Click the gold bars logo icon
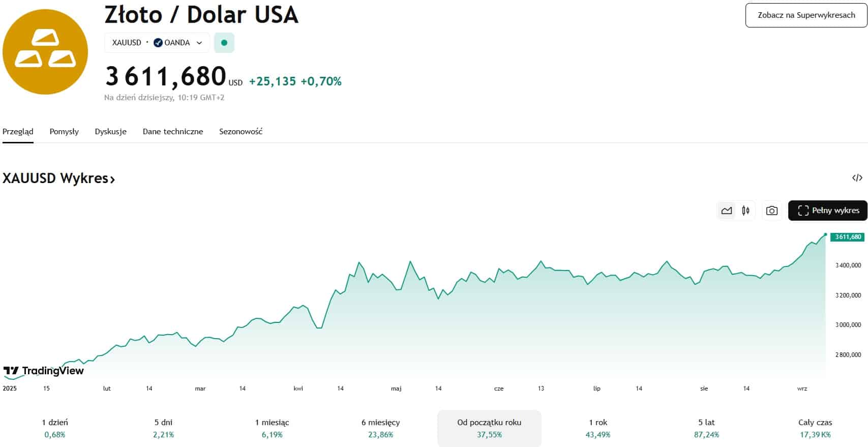This screenshot has height=447, width=868. coord(45,52)
